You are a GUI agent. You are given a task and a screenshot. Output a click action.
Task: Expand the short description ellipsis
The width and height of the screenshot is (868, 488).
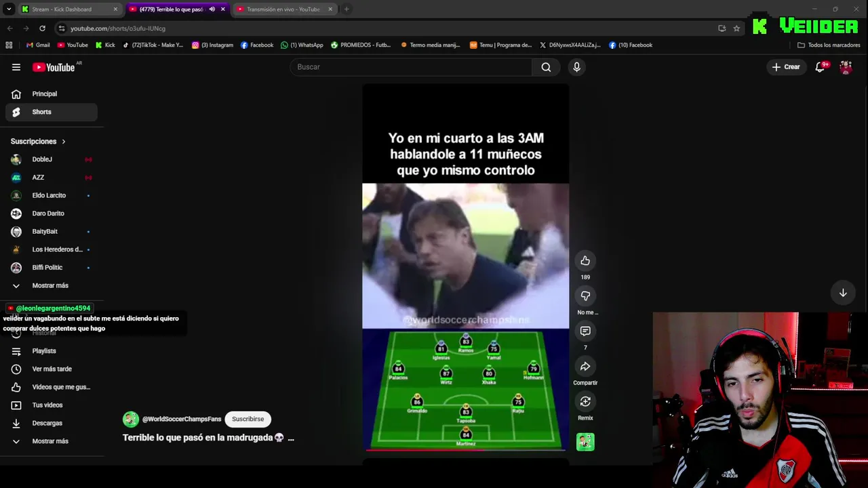(291, 438)
